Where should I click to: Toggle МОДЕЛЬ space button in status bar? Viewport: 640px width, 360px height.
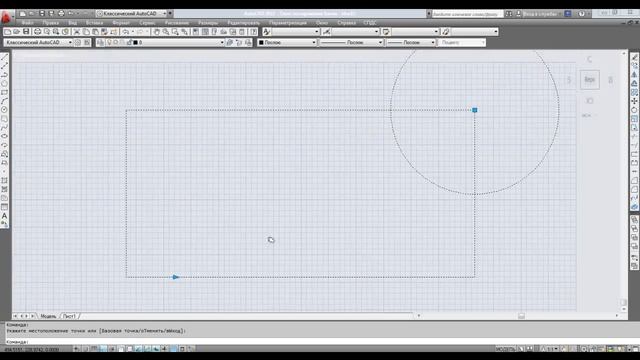505,349
